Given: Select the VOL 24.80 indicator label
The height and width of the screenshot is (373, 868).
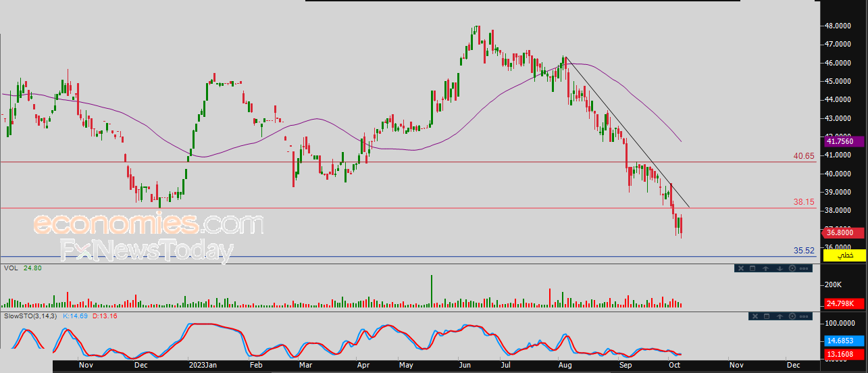Looking at the screenshot, I should pyautogui.click(x=22, y=268).
